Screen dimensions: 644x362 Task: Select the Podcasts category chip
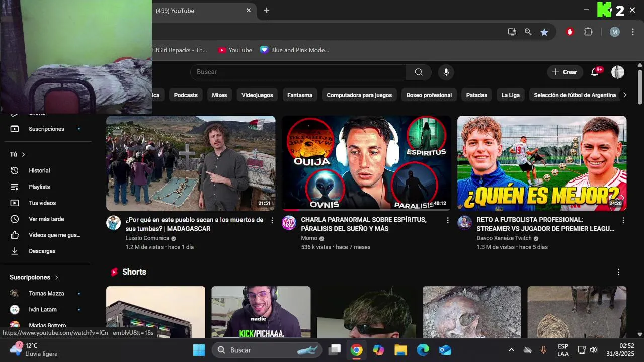click(186, 95)
